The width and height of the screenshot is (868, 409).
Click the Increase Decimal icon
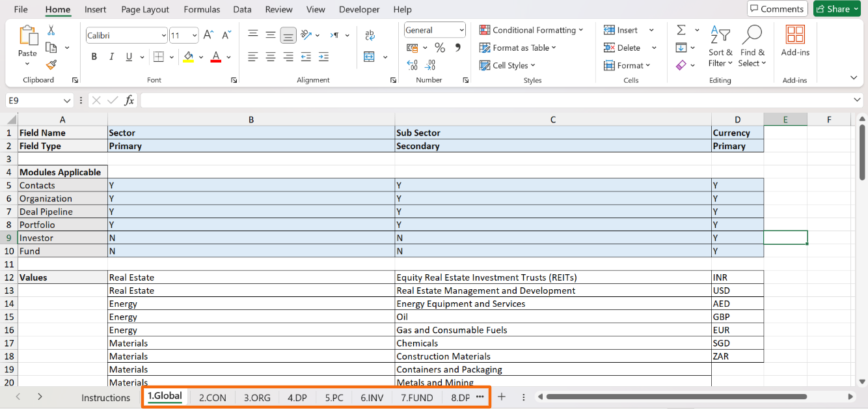pyautogui.click(x=412, y=65)
